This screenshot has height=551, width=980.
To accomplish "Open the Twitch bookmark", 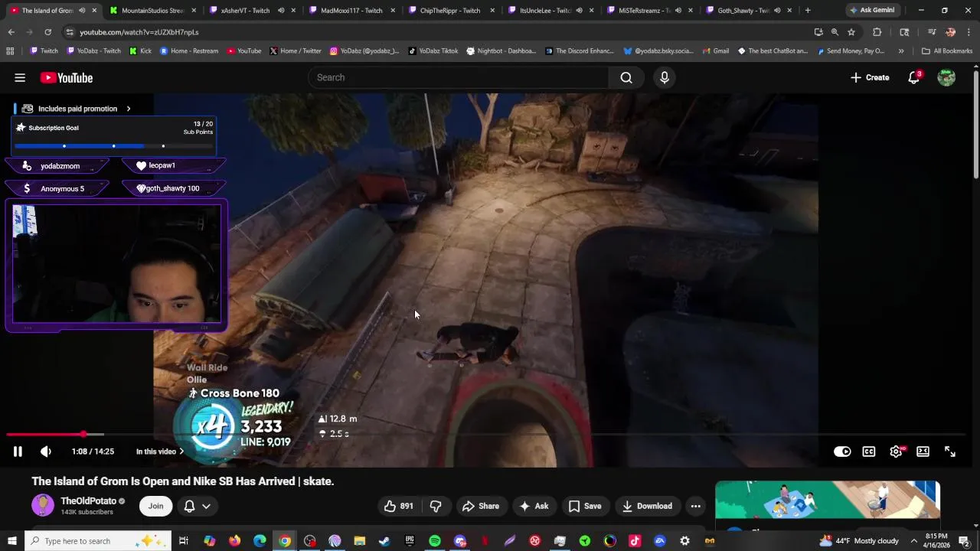I will [44, 51].
